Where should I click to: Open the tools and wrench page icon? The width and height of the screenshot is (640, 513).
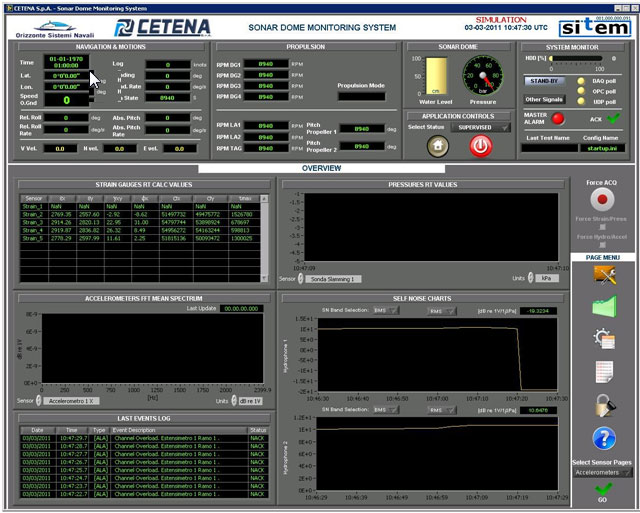coord(604,275)
